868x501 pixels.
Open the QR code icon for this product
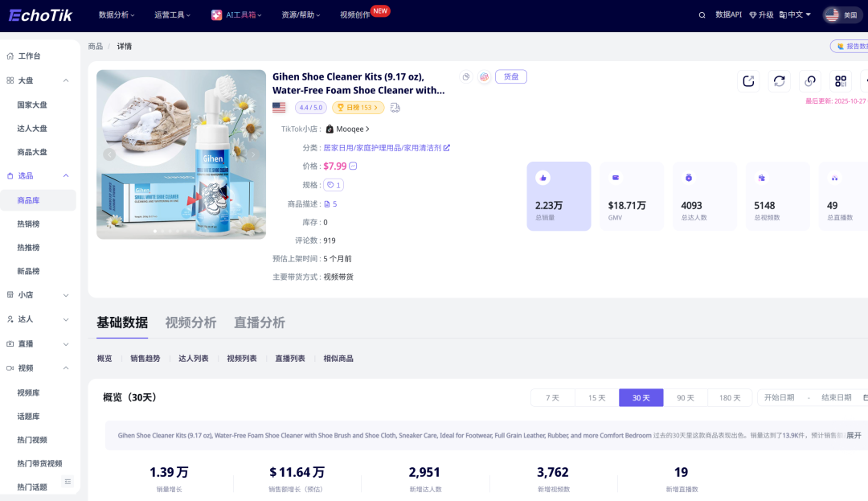(841, 80)
